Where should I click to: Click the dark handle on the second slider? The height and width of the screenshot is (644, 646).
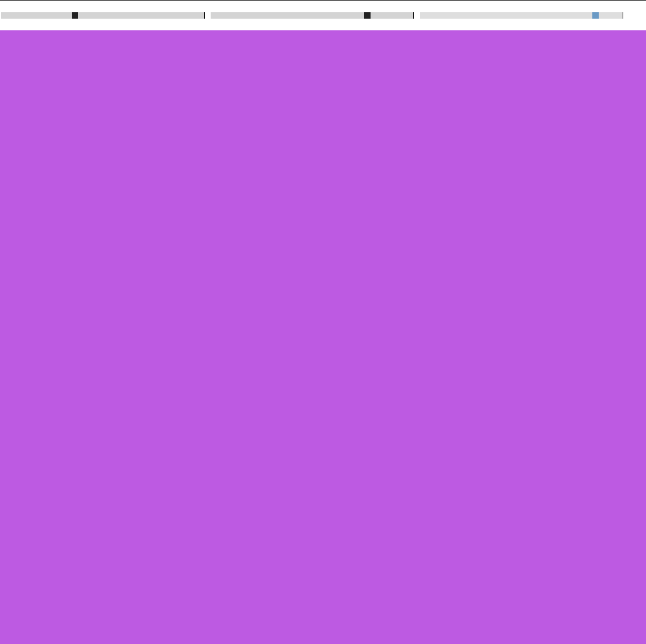point(366,16)
